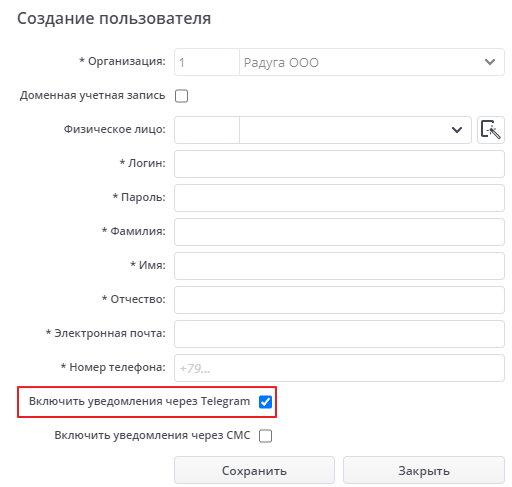Screen dimensions: 512x487
Task: Click the Радуга ООО organization field
Action: click(x=372, y=62)
